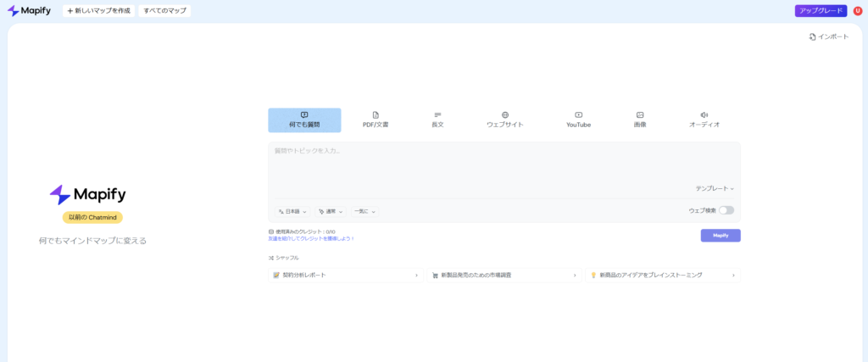
Task: Toggle the ウェブ検索 switch
Action: (x=726, y=210)
